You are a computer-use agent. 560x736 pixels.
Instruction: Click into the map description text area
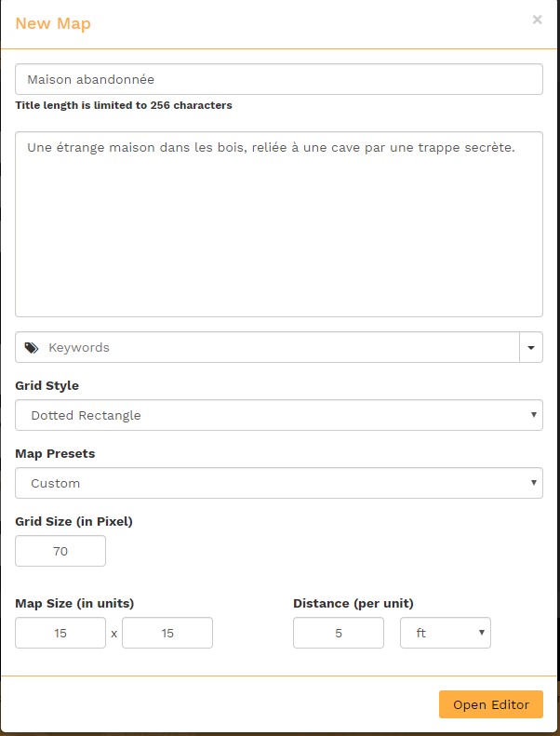(x=279, y=223)
